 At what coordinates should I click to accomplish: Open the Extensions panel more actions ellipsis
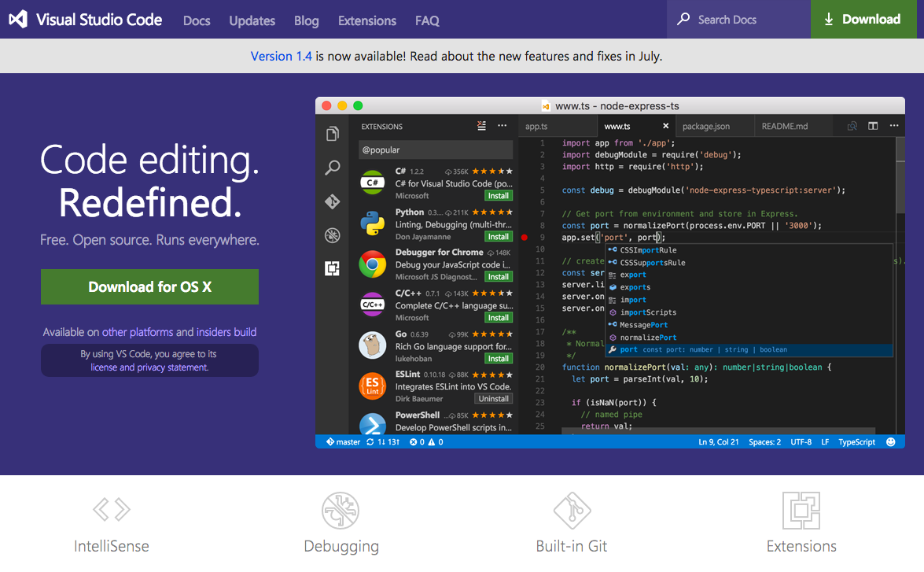[x=502, y=126]
